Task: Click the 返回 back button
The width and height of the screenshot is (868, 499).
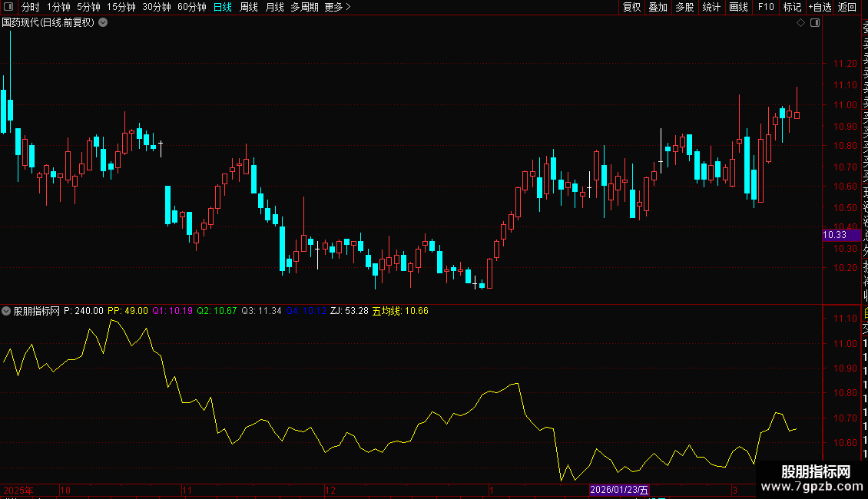Action: (x=847, y=7)
